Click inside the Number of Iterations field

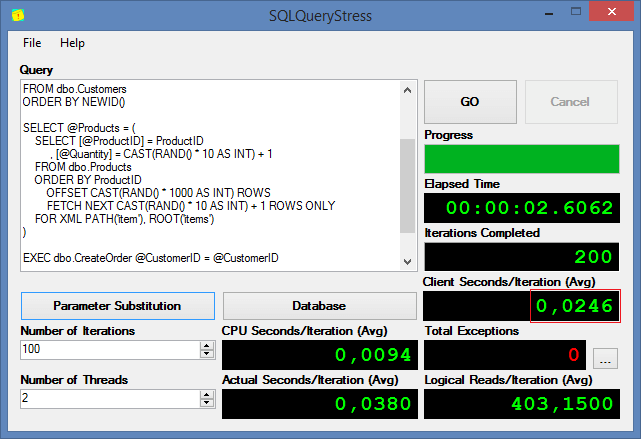point(110,350)
